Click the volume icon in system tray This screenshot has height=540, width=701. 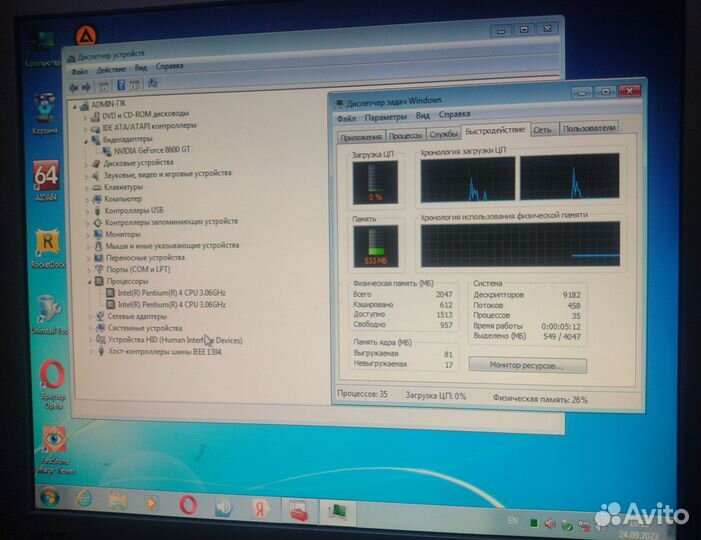click(549, 524)
